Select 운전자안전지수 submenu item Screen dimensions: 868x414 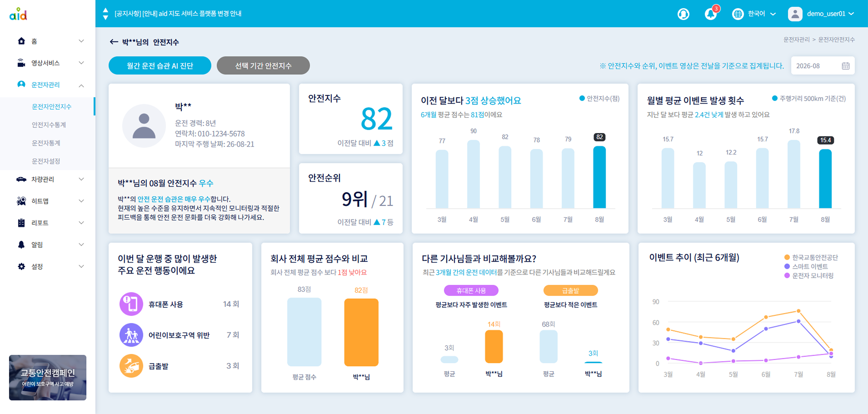pyautogui.click(x=52, y=106)
